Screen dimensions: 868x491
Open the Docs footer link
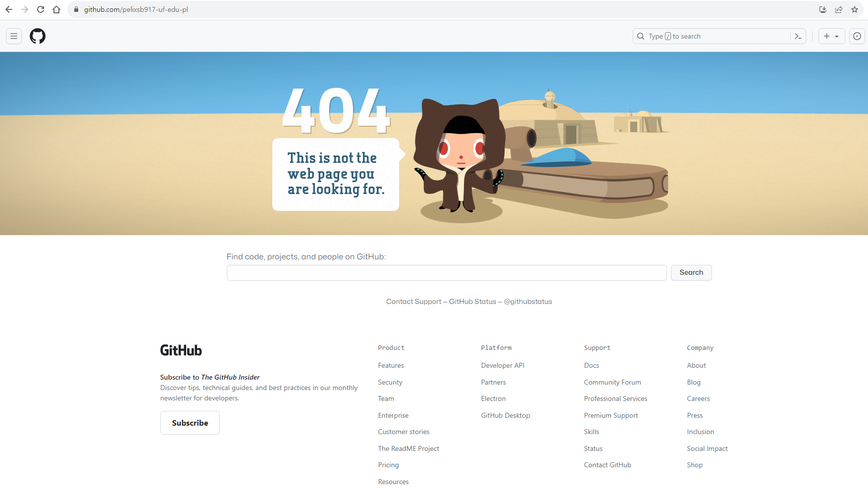(x=592, y=365)
